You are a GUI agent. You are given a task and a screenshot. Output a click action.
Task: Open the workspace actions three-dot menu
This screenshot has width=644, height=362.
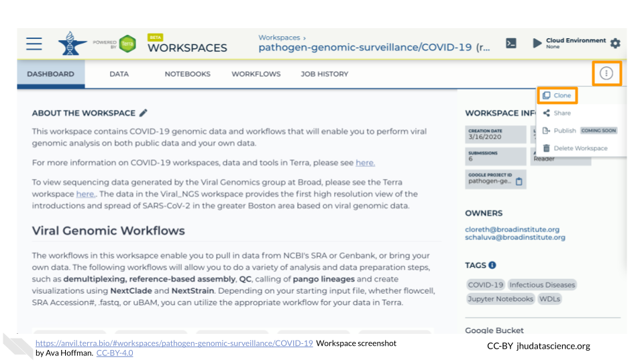point(606,74)
